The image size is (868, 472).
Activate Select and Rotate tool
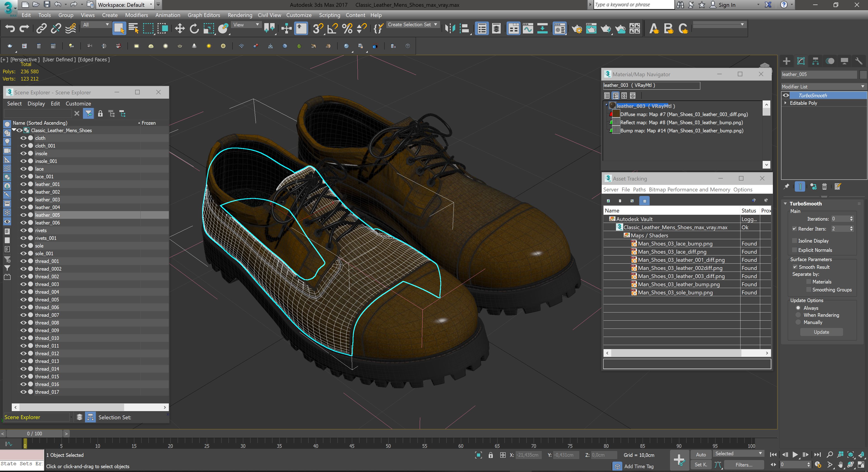point(194,29)
